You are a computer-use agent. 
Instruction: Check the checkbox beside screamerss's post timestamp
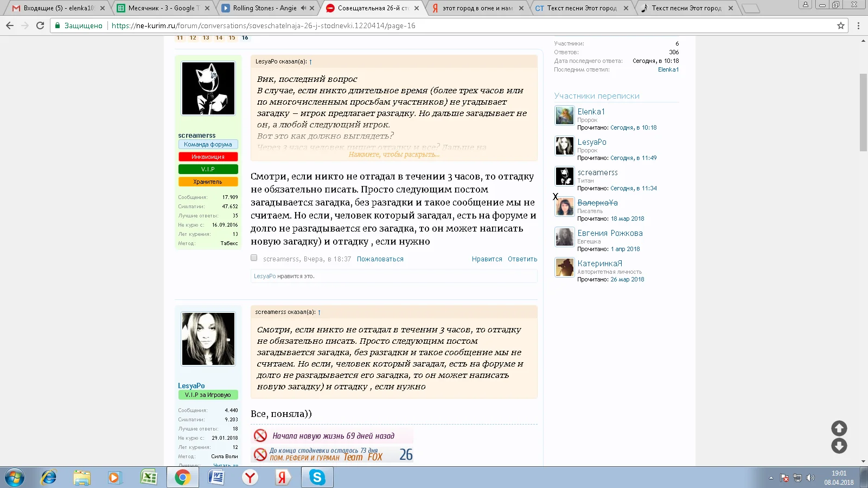(x=253, y=258)
